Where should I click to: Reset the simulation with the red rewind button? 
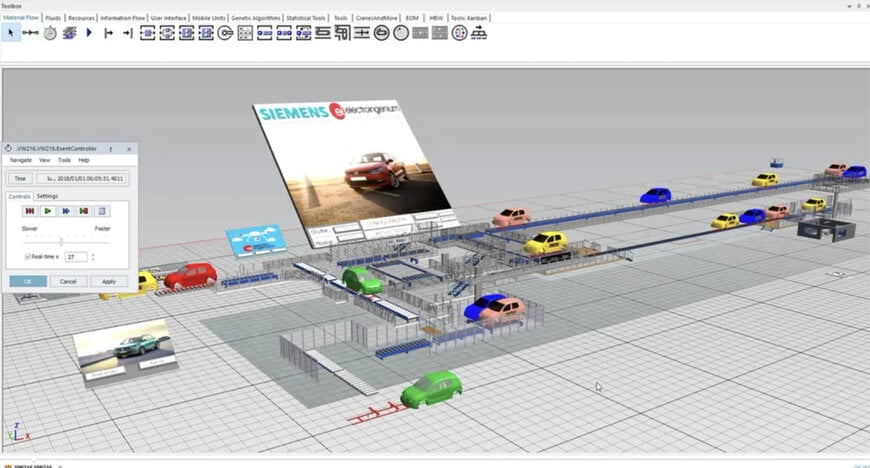pos(30,211)
